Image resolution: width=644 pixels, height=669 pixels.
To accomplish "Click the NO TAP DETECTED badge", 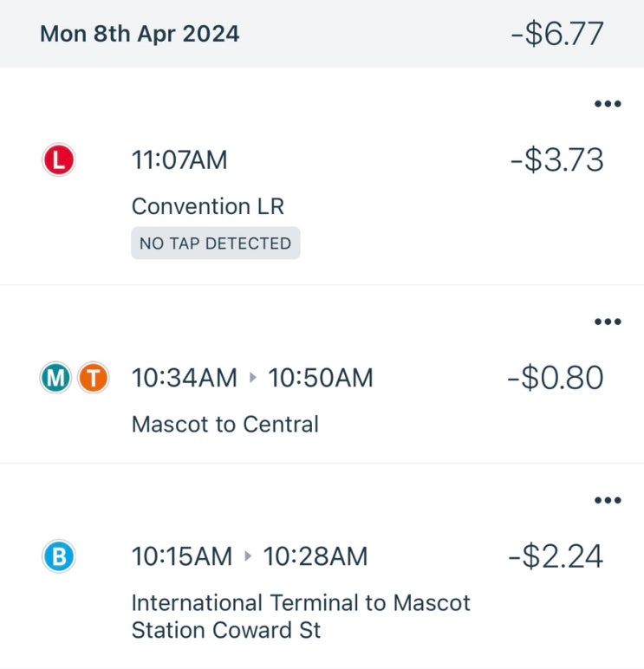I will [216, 244].
